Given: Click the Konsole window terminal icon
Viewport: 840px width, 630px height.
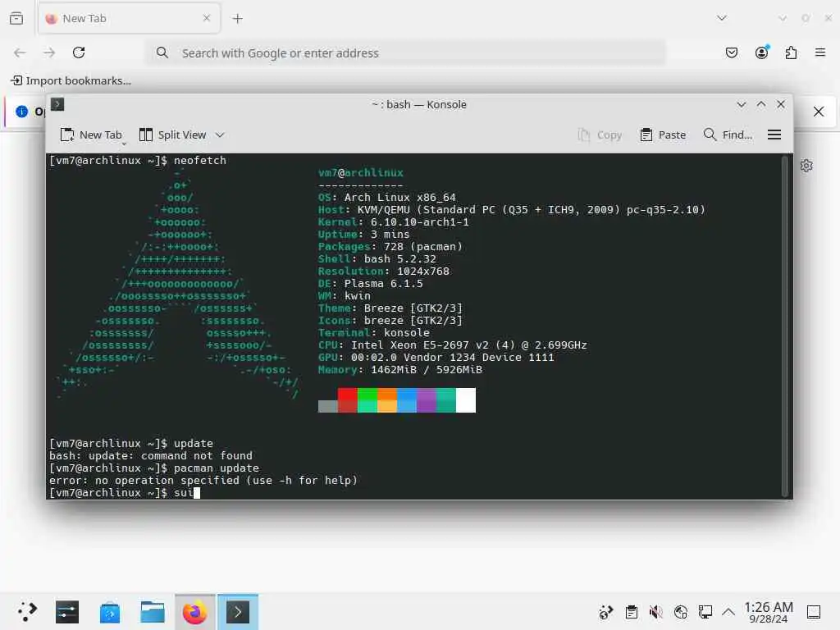Looking at the screenshot, I should click(57, 104).
